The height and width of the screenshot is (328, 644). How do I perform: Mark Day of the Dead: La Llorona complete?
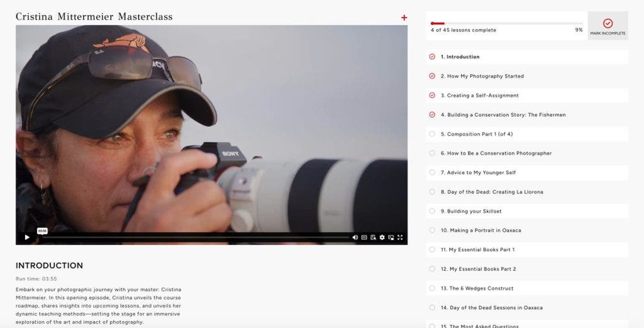coord(432,192)
